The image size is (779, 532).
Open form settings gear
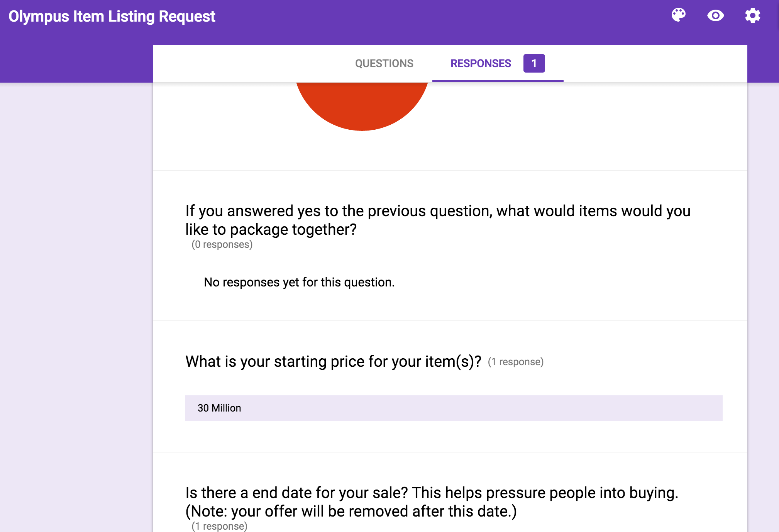click(752, 15)
